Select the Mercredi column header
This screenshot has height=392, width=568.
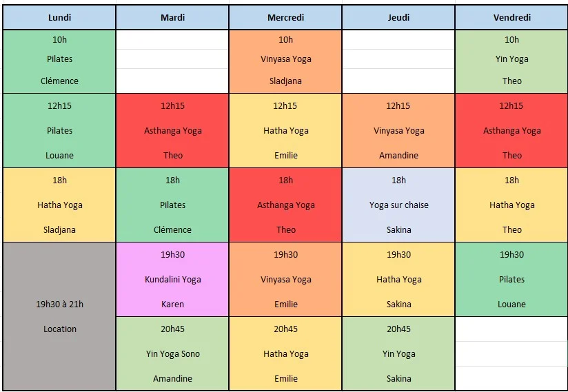point(285,17)
